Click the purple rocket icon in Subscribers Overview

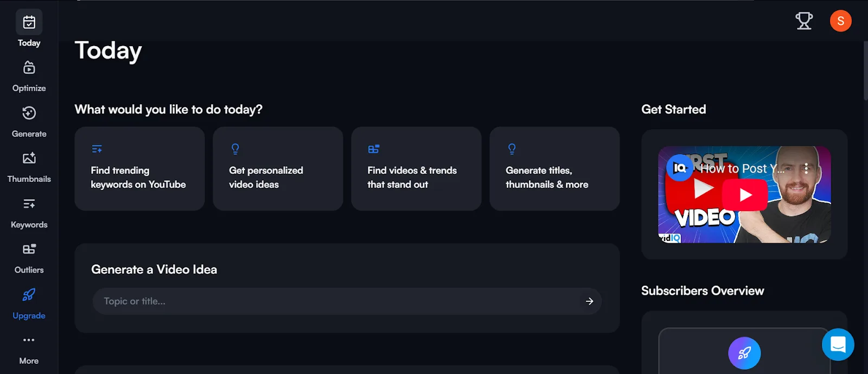tap(744, 353)
